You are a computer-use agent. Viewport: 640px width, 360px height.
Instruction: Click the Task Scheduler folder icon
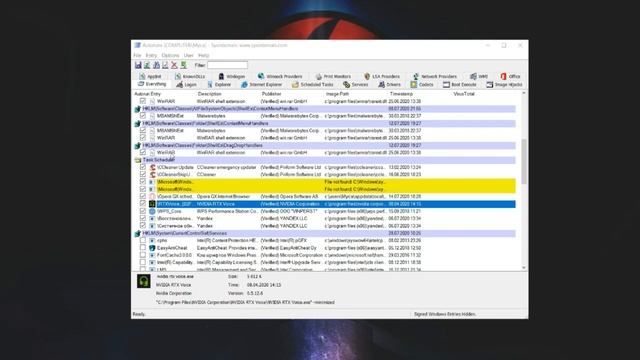click(138, 160)
